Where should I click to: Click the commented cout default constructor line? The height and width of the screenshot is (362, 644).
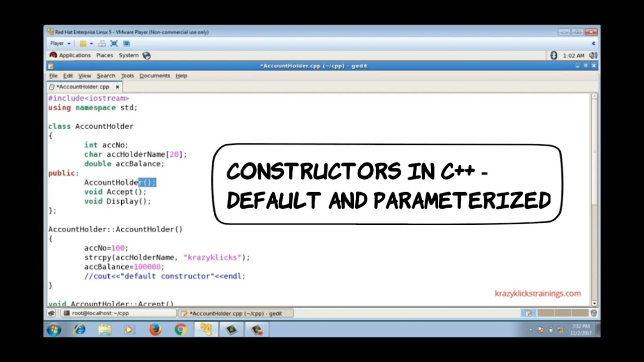pyautogui.click(x=165, y=277)
